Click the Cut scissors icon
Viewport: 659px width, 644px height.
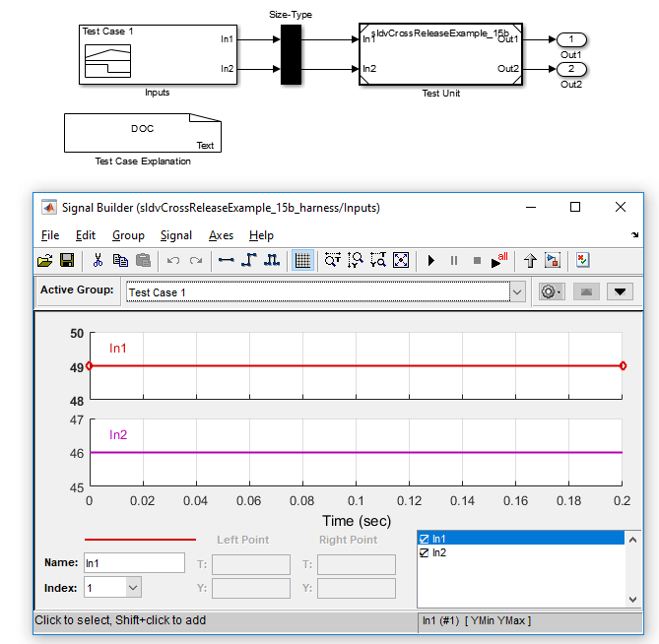[98, 261]
